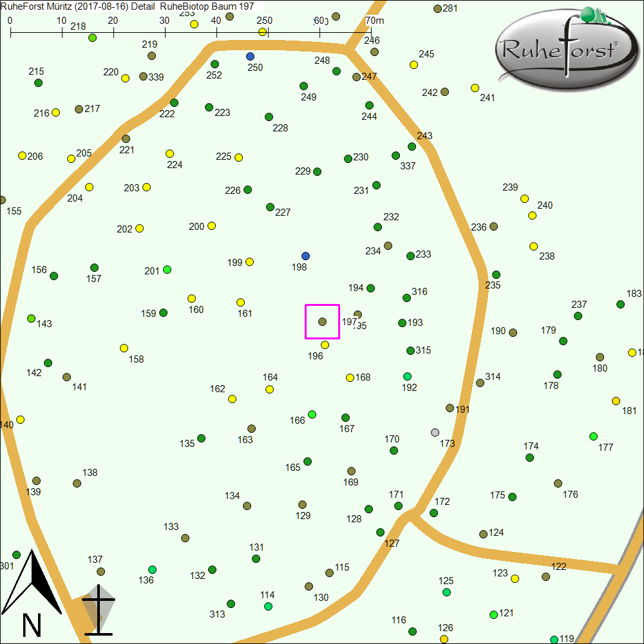Click the grey marker of tree 173
644x644 pixels.
click(x=435, y=432)
